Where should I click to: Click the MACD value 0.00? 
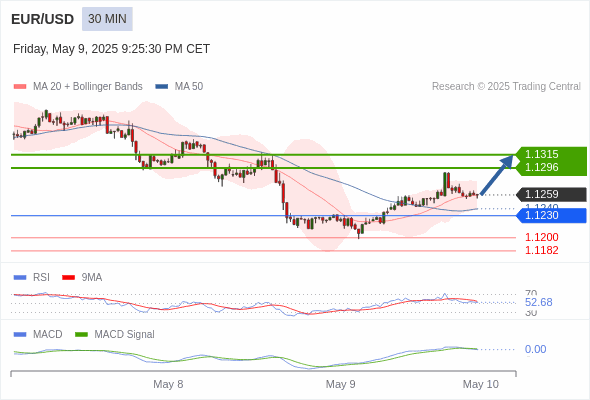[x=535, y=350]
